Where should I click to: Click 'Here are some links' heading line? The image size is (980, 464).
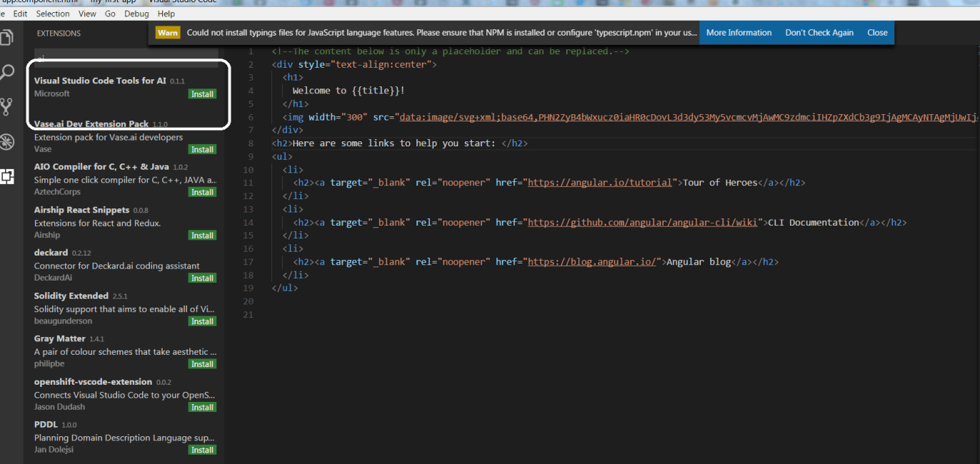click(x=400, y=143)
